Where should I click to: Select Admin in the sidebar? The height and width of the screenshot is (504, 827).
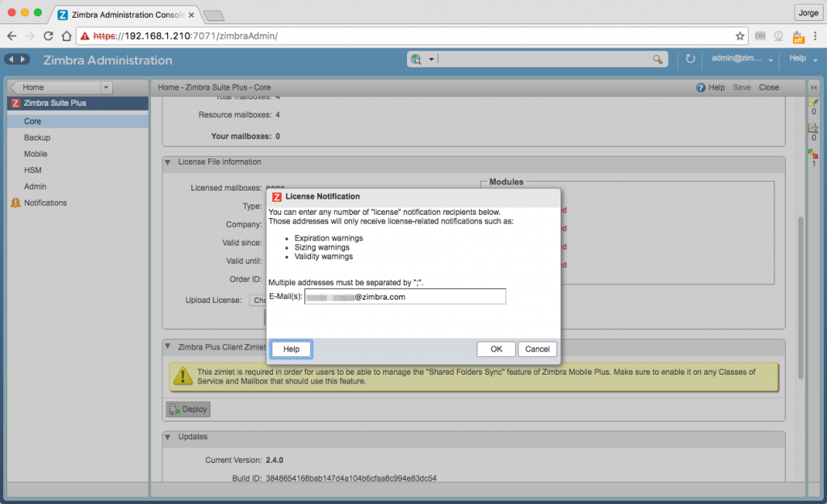coord(78,187)
